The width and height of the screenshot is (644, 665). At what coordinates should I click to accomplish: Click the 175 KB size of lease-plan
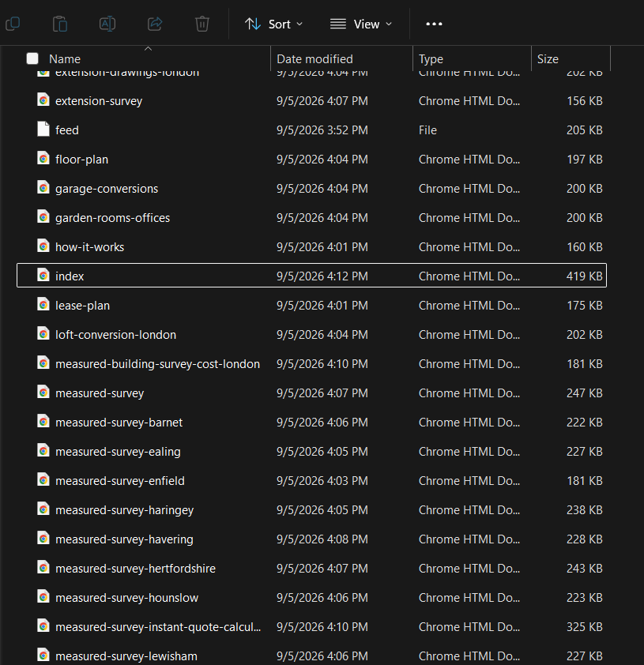(x=585, y=306)
